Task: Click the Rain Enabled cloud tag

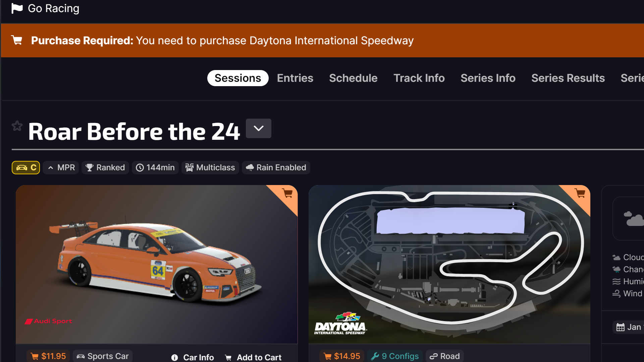Action: (276, 168)
